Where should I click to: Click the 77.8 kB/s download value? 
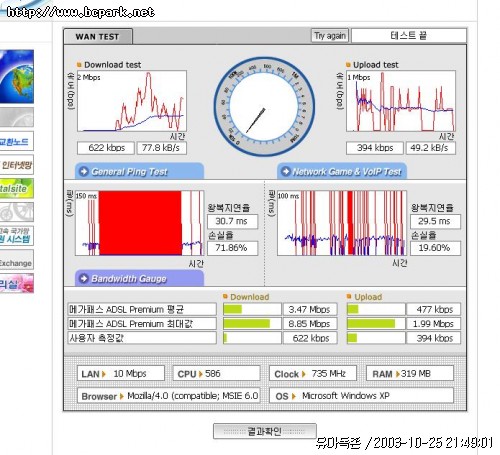click(x=162, y=148)
